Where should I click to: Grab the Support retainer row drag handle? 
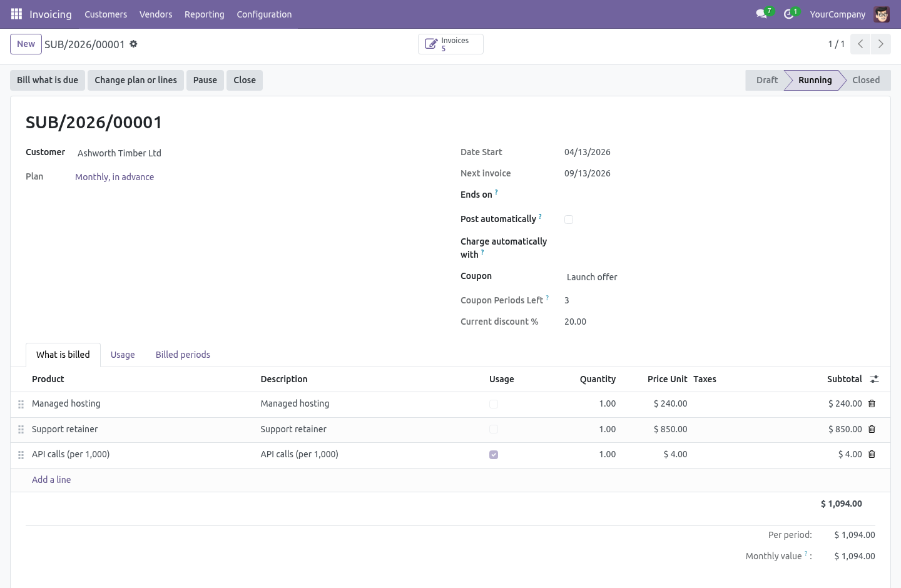click(21, 430)
